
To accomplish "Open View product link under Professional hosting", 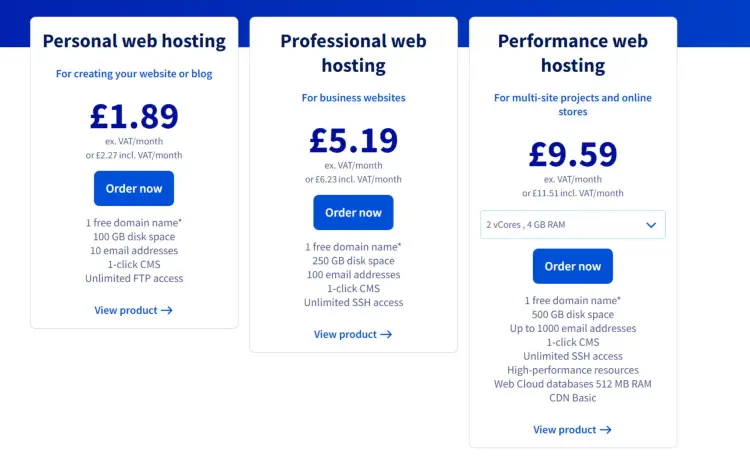I will 353,334.
